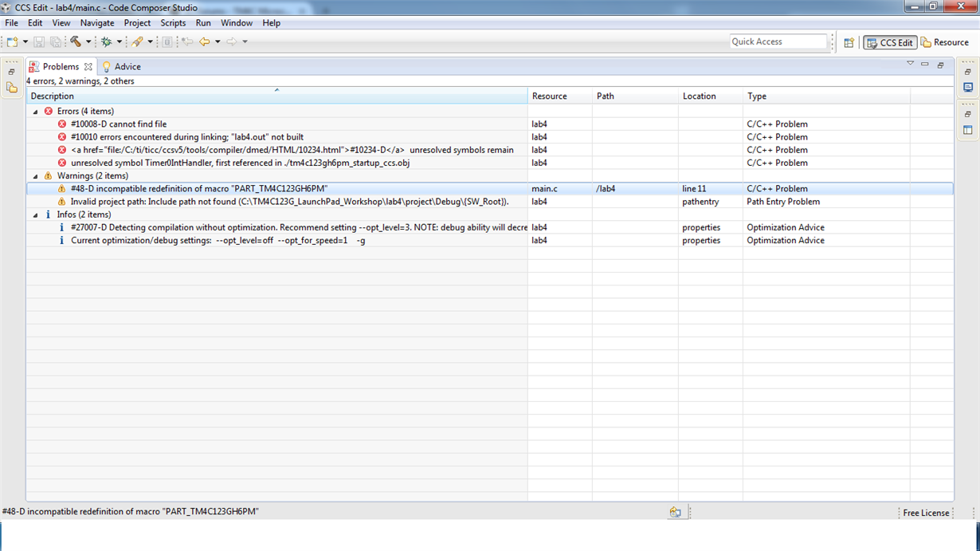Sort by the Resource column header
The height and width of the screenshot is (551, 980).
[559, 96]
